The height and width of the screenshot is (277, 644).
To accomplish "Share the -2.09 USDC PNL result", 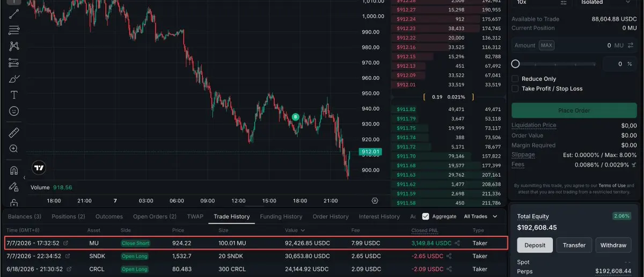I will (449, 269).
